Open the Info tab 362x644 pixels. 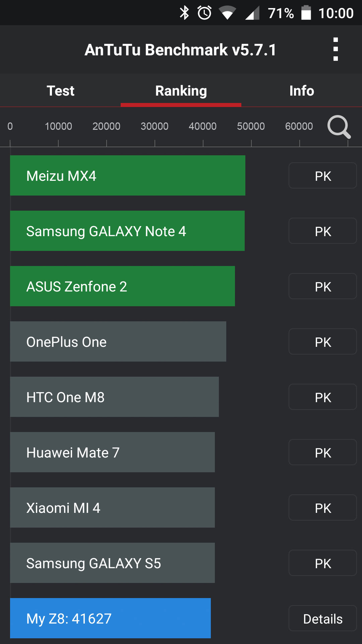pyautogui.click(x=302, y=91)
